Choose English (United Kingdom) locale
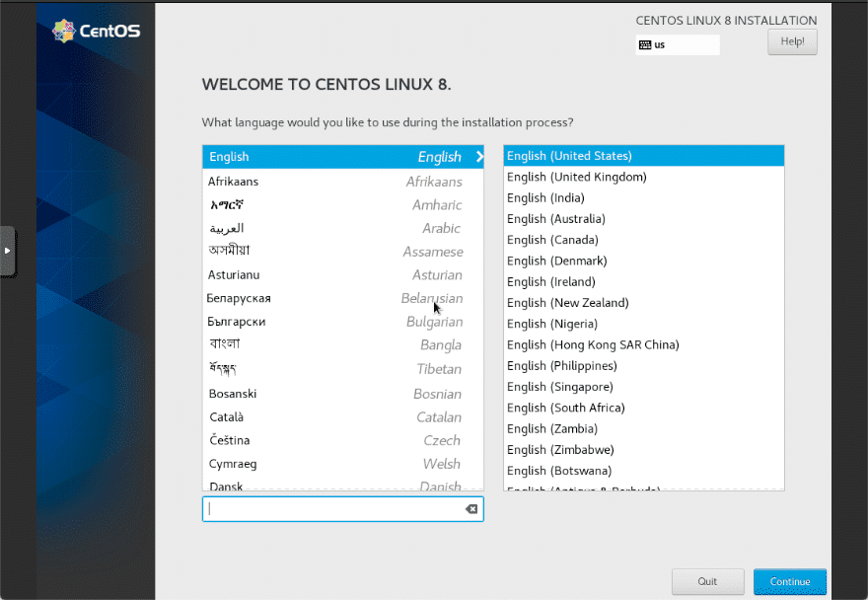Viewport: 868px width, 600px height. [643, 177]
